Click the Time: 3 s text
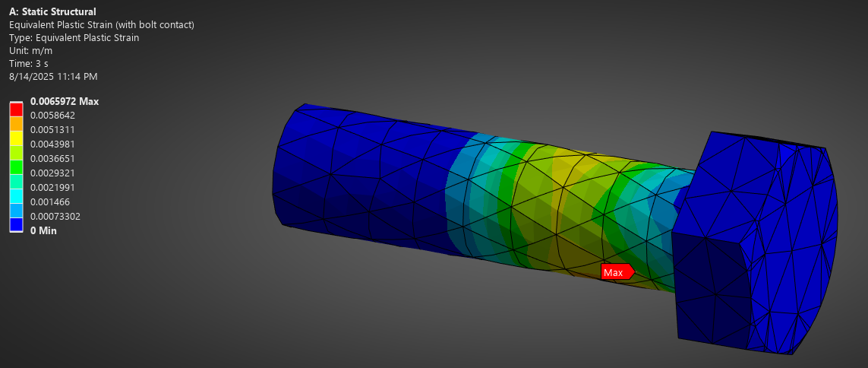This screenshot has height=368, width=868. 29,63
